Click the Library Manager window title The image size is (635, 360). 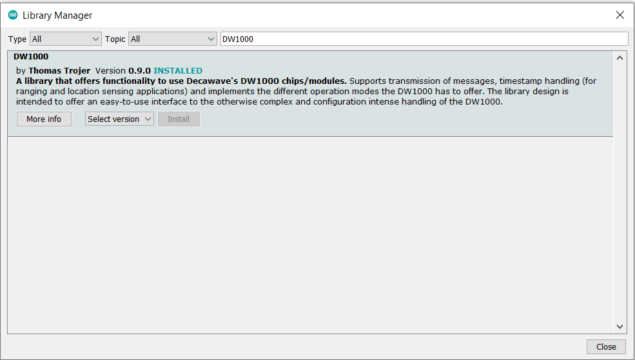[57, 15]
